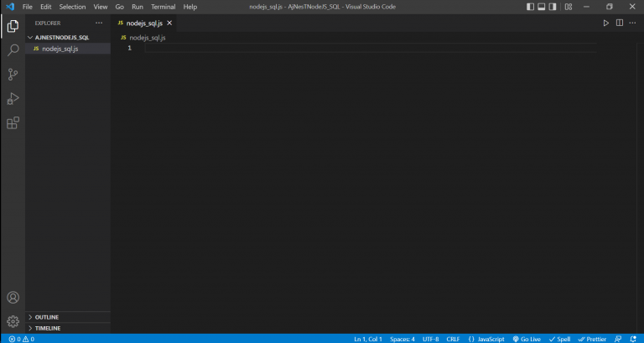Run the file with the play icon
This screenshot has height=343, width=644.
(x=606, y=23)
